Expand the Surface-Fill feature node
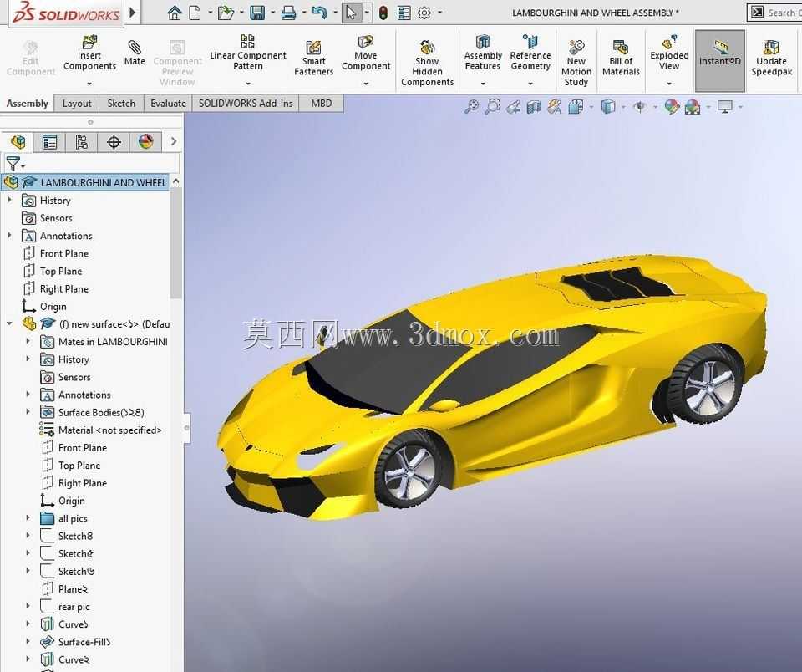Viewport: 802px width, 672px height. [28, 641]
